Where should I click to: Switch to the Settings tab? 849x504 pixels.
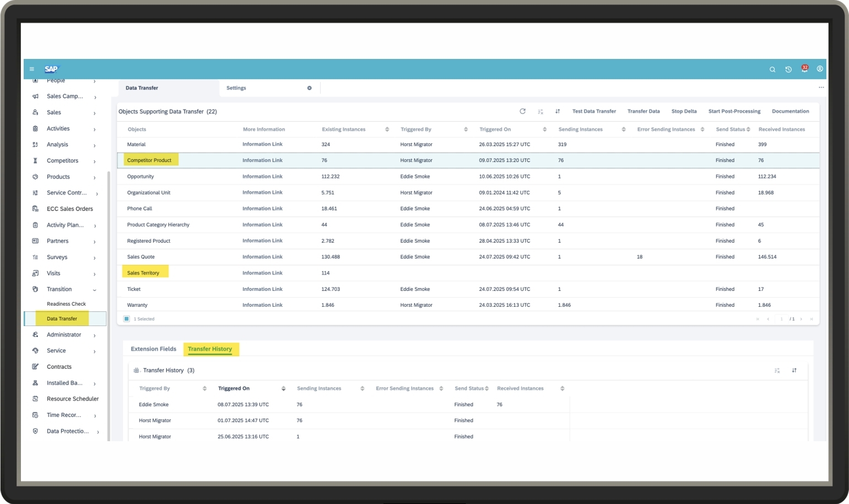(236, 88)
